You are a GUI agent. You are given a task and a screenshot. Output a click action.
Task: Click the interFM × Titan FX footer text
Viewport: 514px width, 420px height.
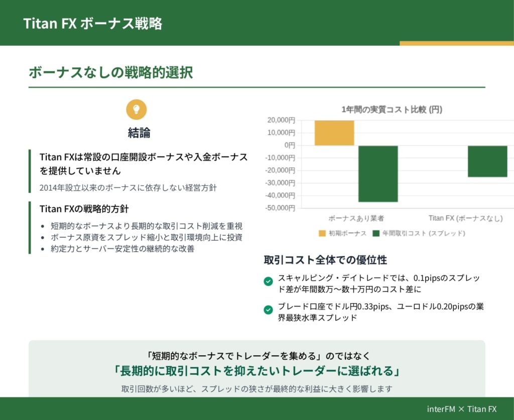point(461,409)
